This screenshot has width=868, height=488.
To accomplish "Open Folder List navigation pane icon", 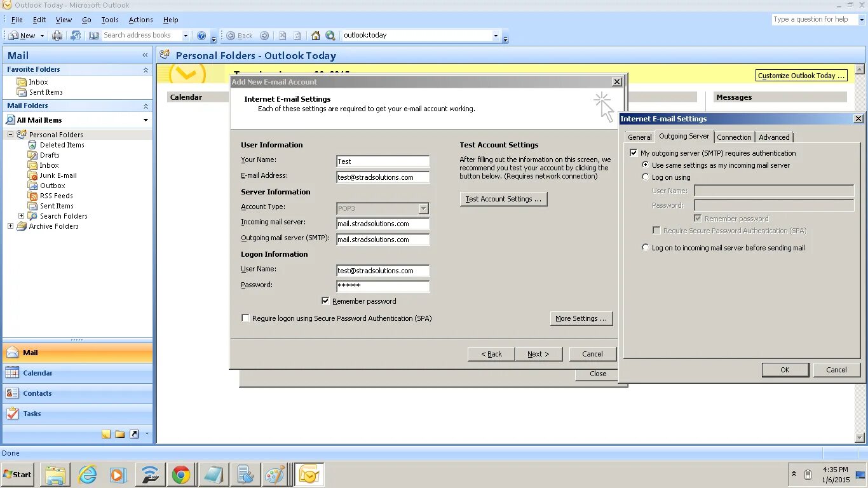I will pyautogui.click(x=120, y=434).
